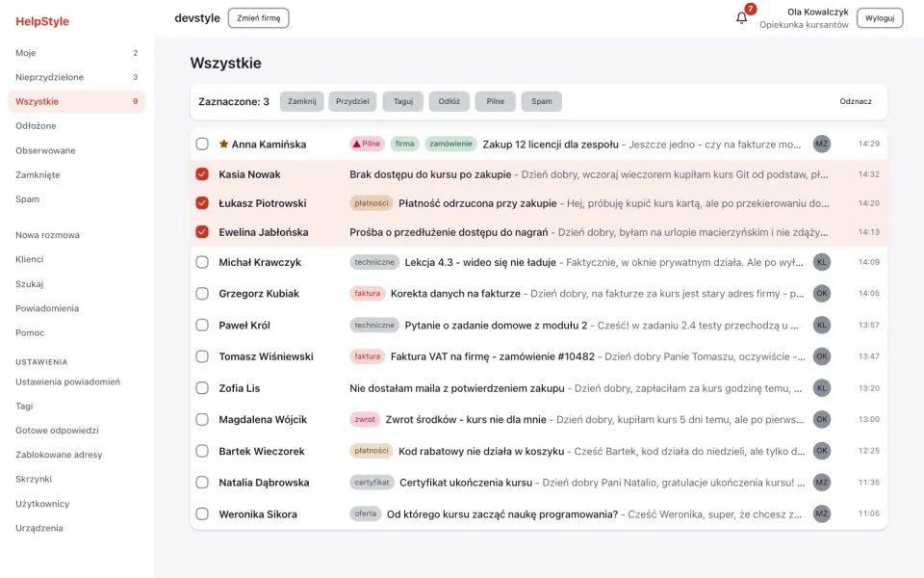Start a Nowa rozmowa
The width and height of the screenshot is (924, 578).
pos(77,235)
